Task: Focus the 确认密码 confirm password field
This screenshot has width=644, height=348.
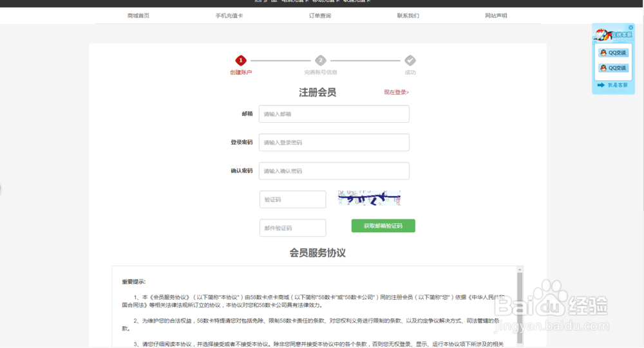Action: coord(334,170)
